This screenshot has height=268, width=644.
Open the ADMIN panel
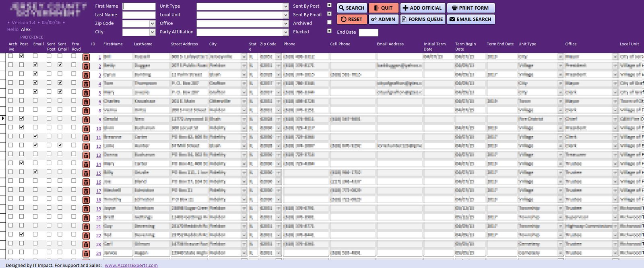coord(383,19)
